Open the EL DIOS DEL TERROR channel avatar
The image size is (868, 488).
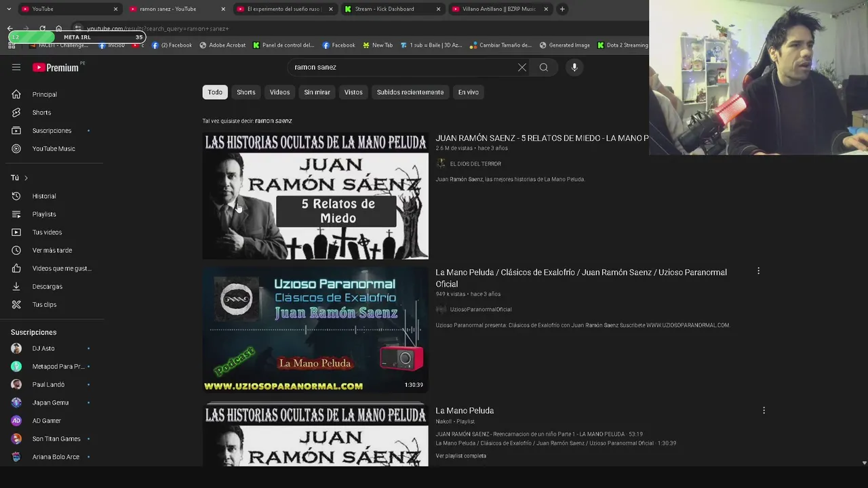[x=441, y=163]
